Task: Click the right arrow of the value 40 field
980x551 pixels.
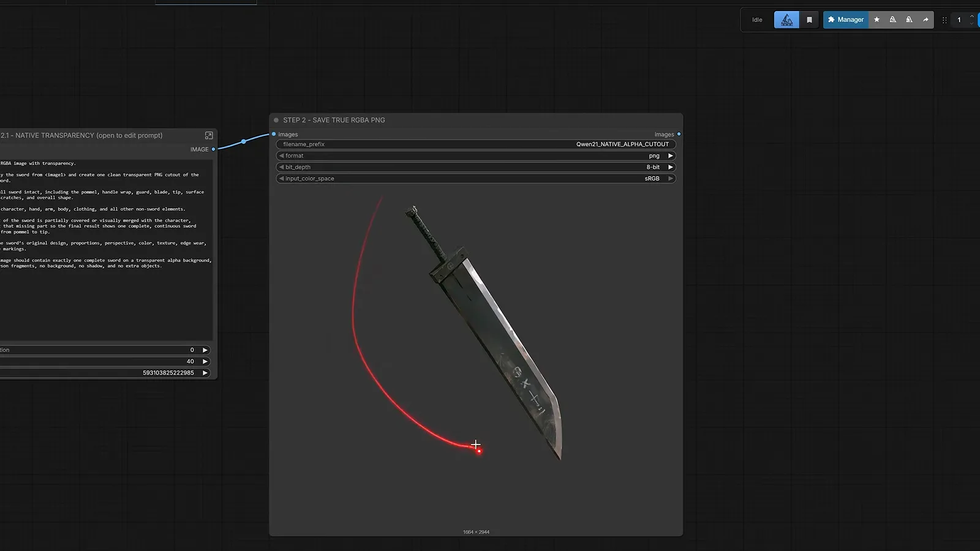Action: coord(205,361)
